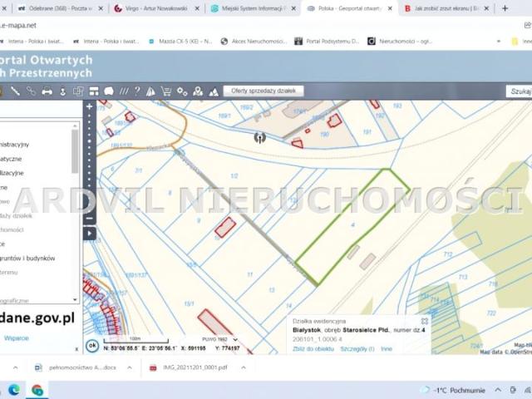Zoom in with the plus map button
The height and width of the screenshot is (399, 532).
point(89,107)
